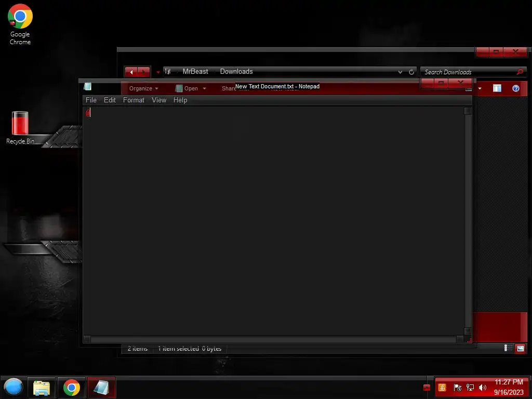Click MrBeast in Explorer address bar
This screenshot has height=399, width=532.
[x=195, y=71]
